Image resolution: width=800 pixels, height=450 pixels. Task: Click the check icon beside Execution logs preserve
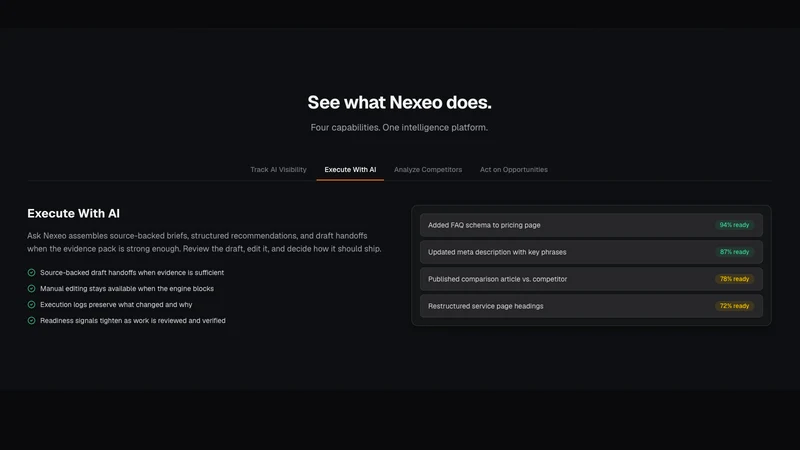31,305
